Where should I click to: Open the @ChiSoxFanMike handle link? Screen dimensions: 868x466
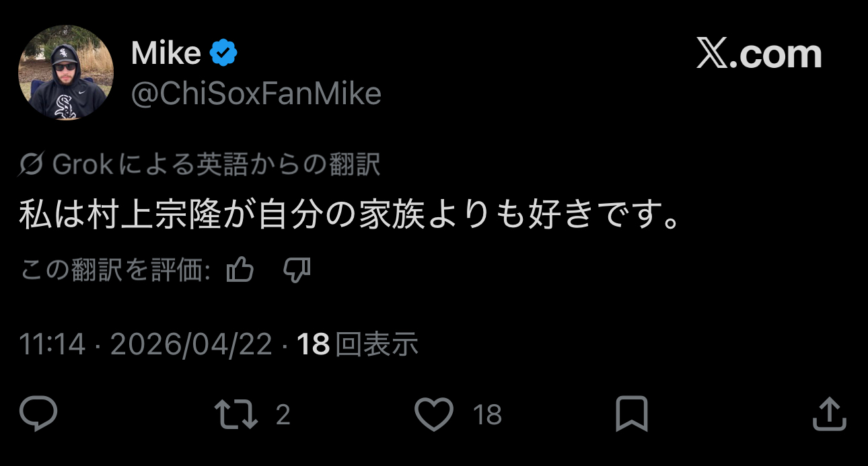pyautogui.click(x=256, y=94)
